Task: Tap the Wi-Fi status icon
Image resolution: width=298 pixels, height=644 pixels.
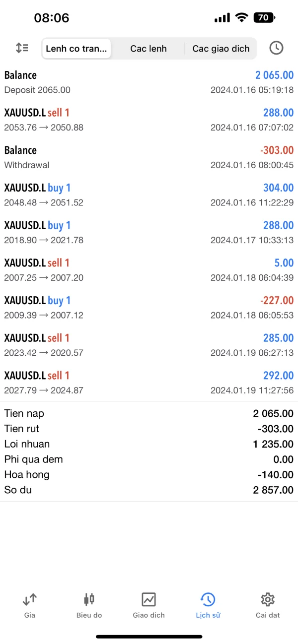Action: click(x=242, y=18)
